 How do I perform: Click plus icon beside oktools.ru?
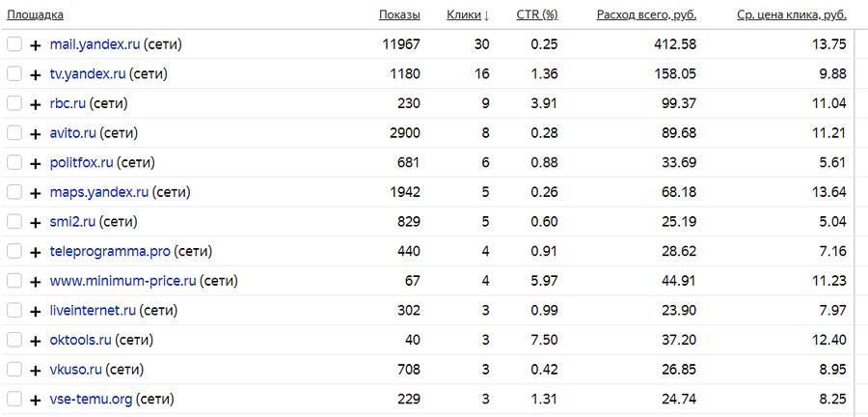[36, 341]
